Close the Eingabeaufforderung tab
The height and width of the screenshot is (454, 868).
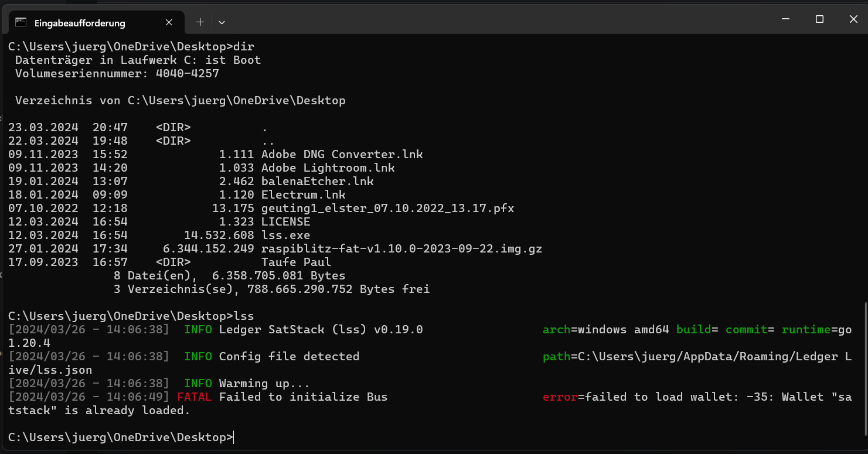169,23
